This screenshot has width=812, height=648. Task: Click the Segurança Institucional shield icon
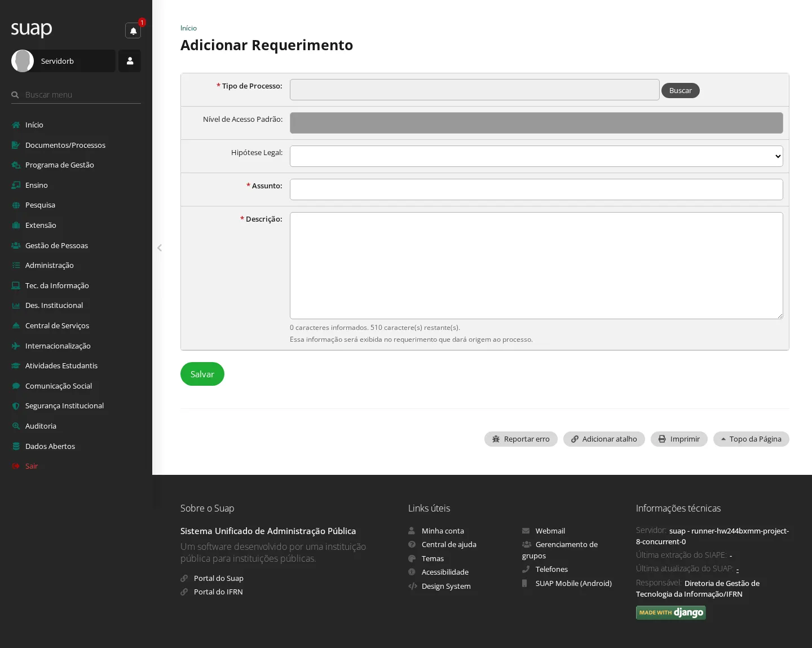click(x=16, y=406)
